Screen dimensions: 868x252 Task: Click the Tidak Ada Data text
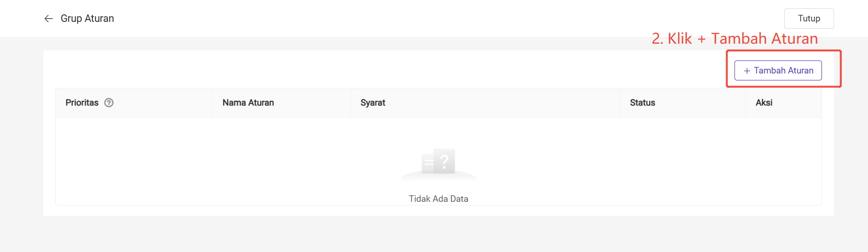(x=438, y=199)
